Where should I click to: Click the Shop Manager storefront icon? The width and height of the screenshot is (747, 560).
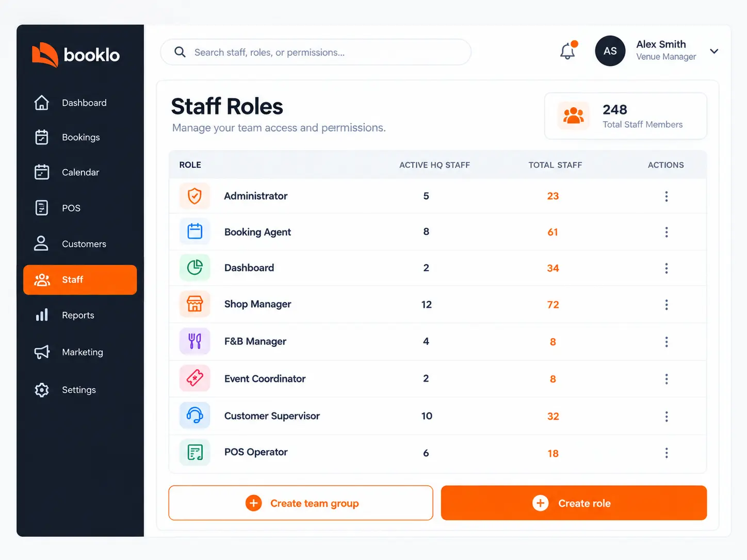pyautogui.click(x=194, y=304)
